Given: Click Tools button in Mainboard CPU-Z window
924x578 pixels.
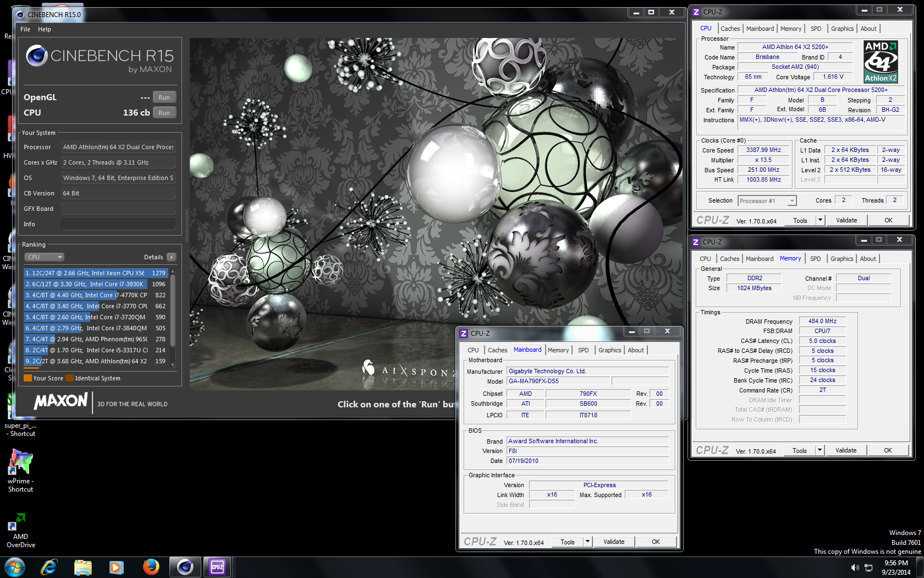Looking at the screenshot, I should coord(567,542).
